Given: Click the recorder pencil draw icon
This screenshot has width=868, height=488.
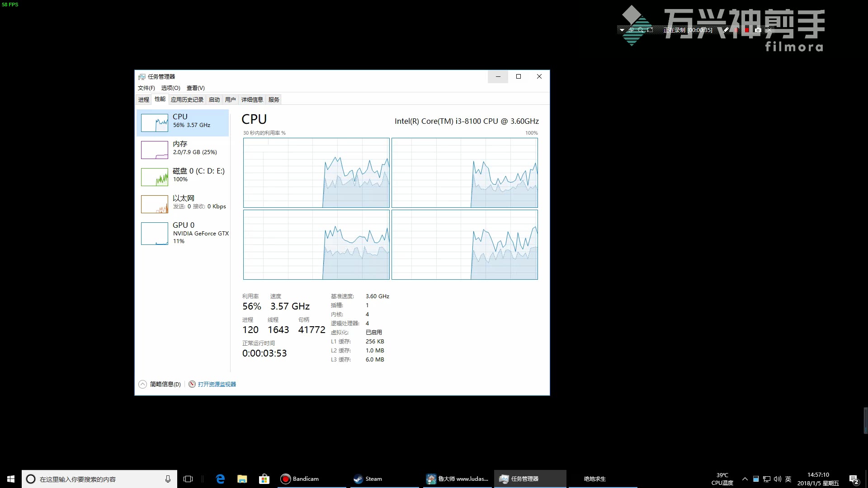Looking at the screenshot, I should (x=726, y=30).
